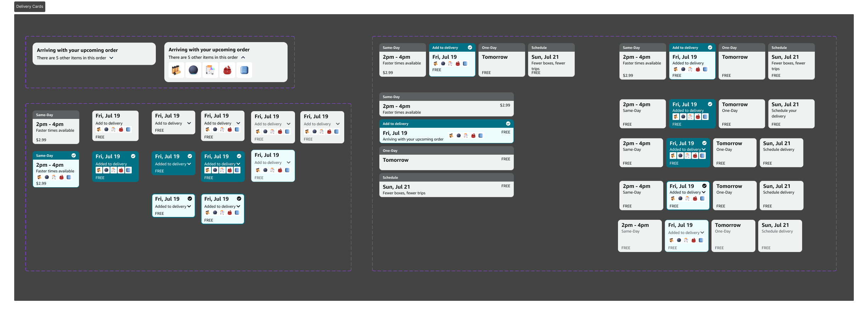Screen dimensions: 868x315
Task: Click speaker thumbnail in the wide Fri, Jul 19 row
Action: [x=459, y=136]
